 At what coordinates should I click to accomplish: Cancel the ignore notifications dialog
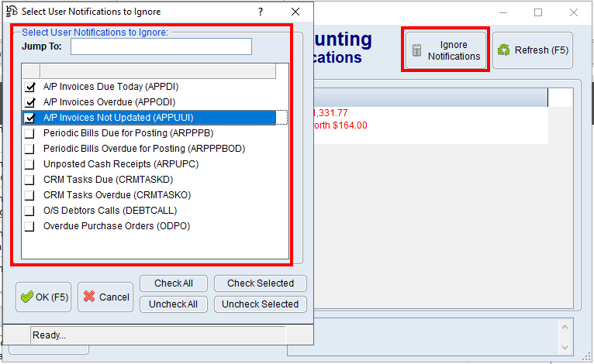pyautogui.click(x=106, y=297)
